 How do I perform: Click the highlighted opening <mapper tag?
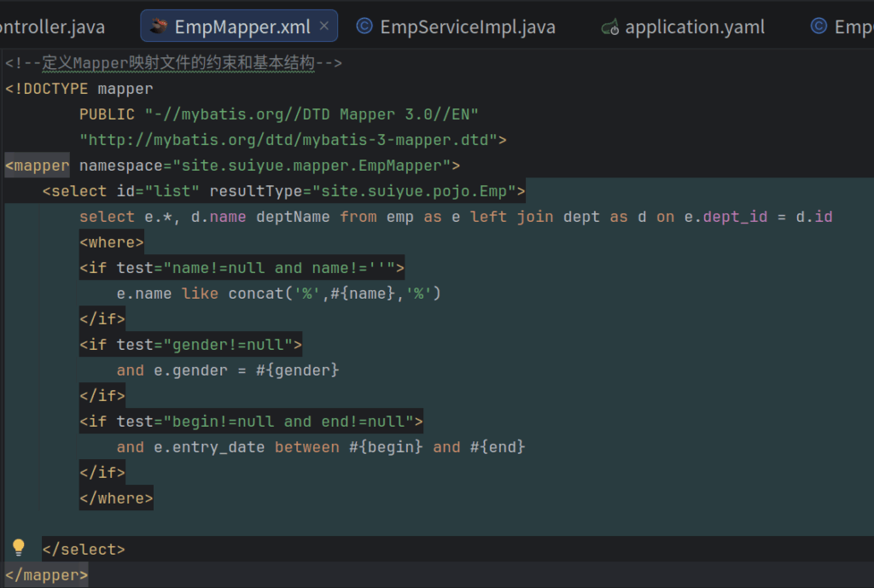point(38,166)
